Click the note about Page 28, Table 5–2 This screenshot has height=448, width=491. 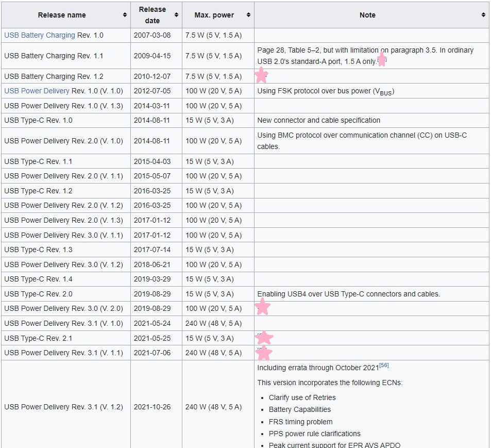point(365,56)
